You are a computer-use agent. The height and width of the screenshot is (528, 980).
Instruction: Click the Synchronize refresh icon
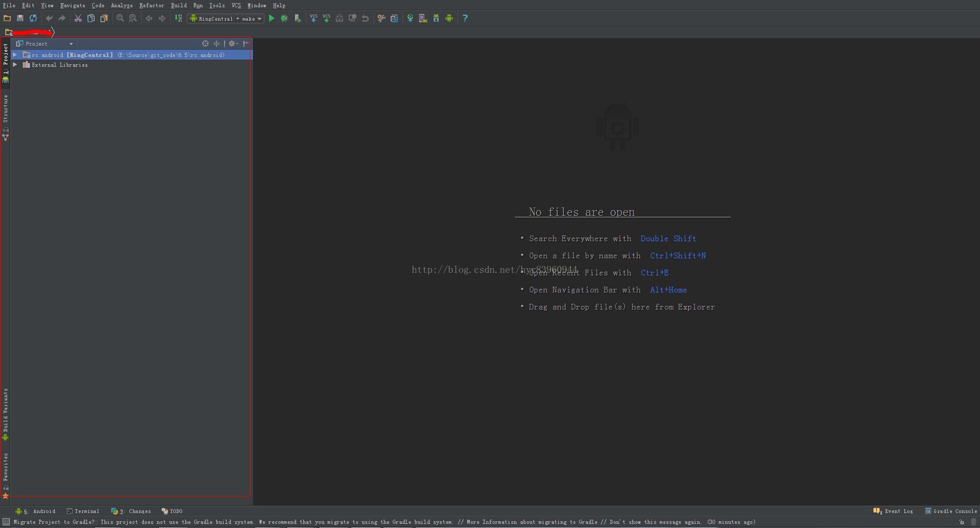(33, 18)
